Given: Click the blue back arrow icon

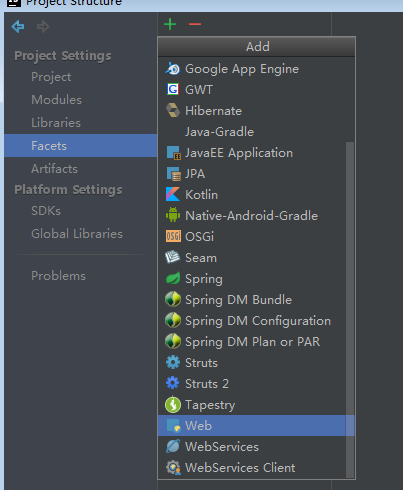Looking at the screenshot, I should point(18,26).
